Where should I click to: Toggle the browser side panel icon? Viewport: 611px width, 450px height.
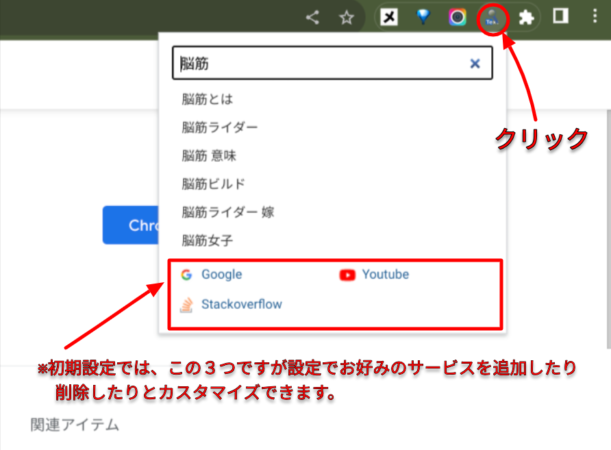[561, 17]
